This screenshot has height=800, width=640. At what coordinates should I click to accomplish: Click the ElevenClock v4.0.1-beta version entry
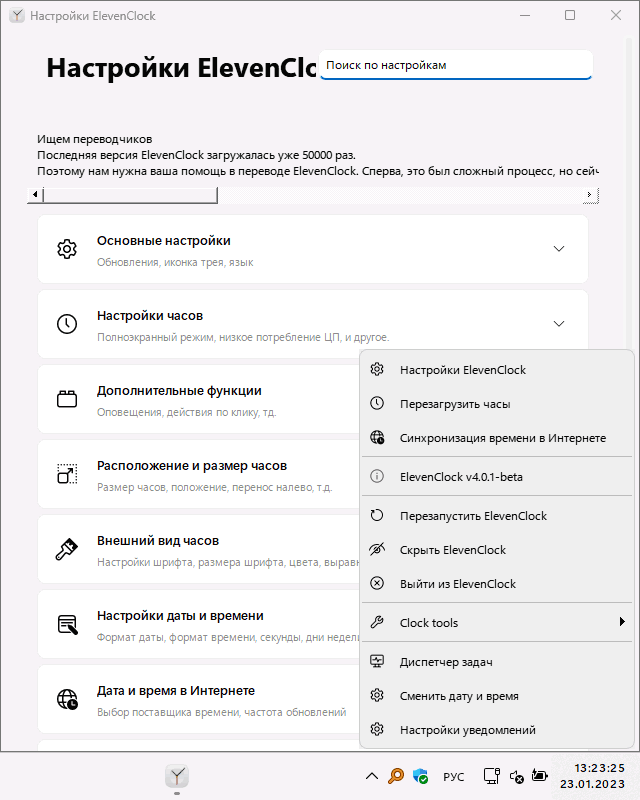[497, 477]
